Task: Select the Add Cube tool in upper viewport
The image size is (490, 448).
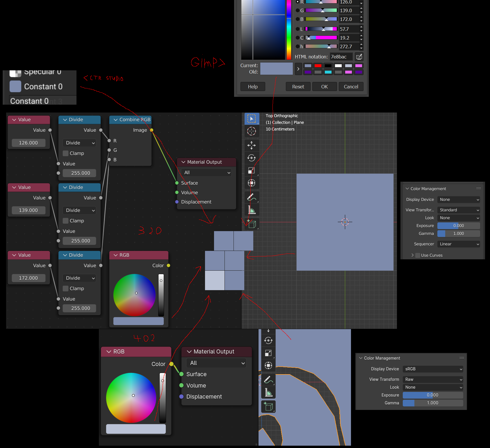Action: coord(252,224)
